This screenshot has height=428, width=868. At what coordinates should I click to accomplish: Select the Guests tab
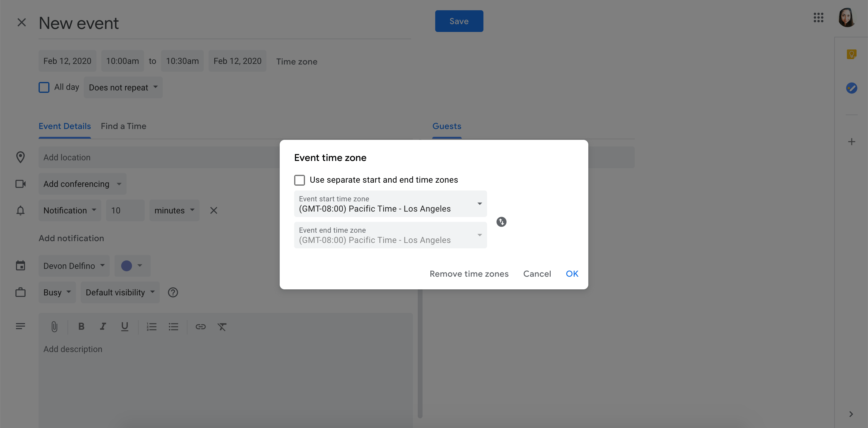[446, 126]
